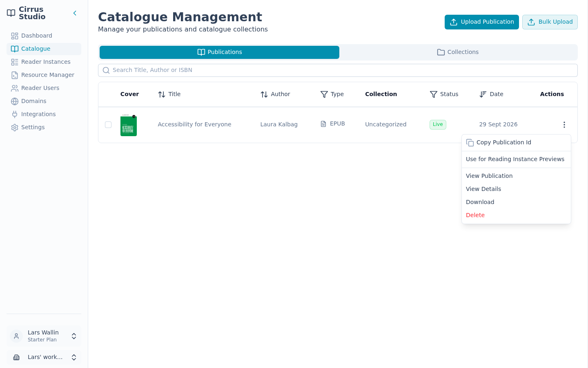Click the Upload Publication button
The height and width of the screenshot is (368, 588).
pyautogui.click(x=482, y=22)
